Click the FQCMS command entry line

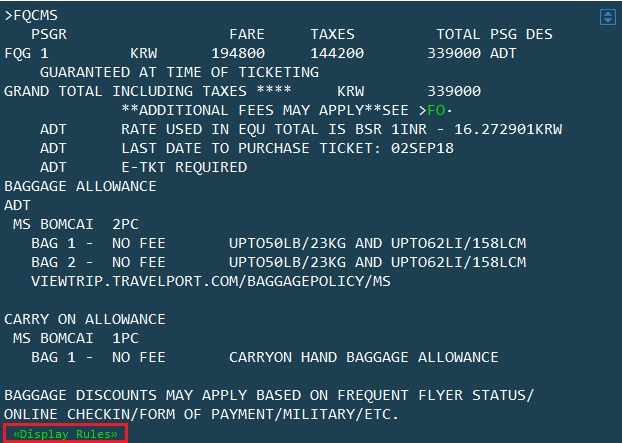point(31,15)
